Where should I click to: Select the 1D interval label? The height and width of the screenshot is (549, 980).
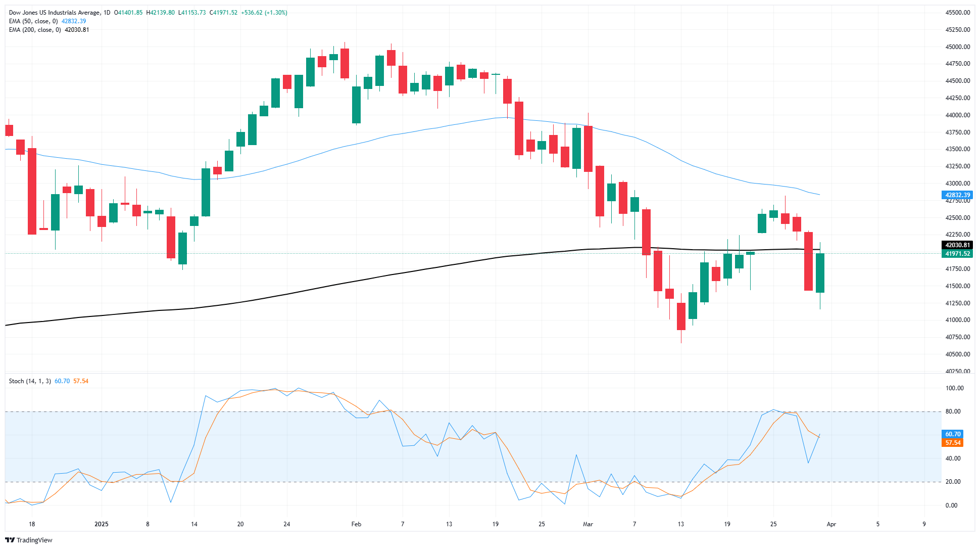point(107,13)
